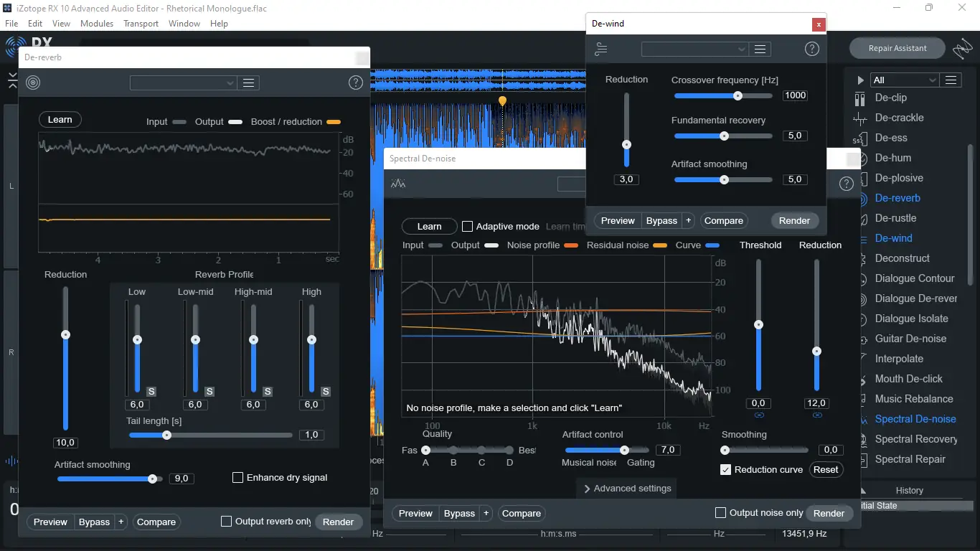Open the File menu
The width and height of the screenshot is (980, 551).
pyautogui.click(x=11, y=23)
